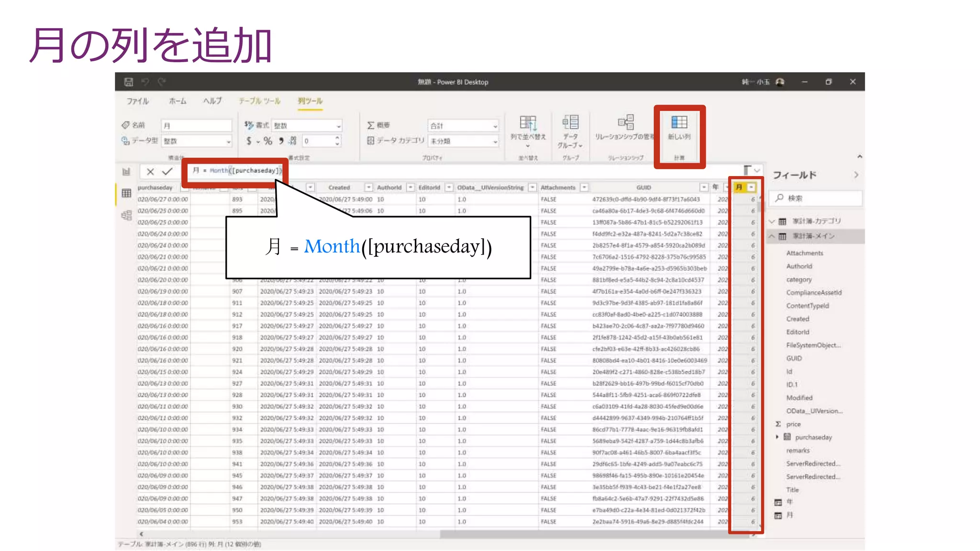Switch to Model view sidebar icon

[126, 215]
